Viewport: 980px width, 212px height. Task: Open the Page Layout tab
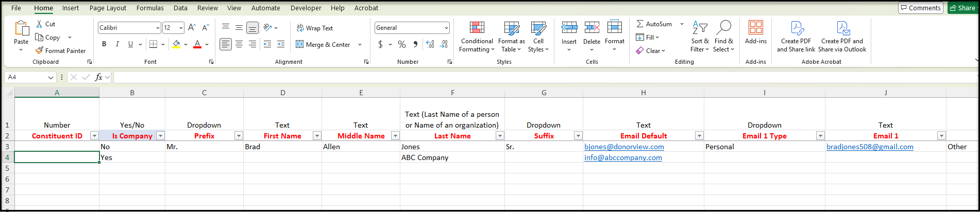coord(108,8)
